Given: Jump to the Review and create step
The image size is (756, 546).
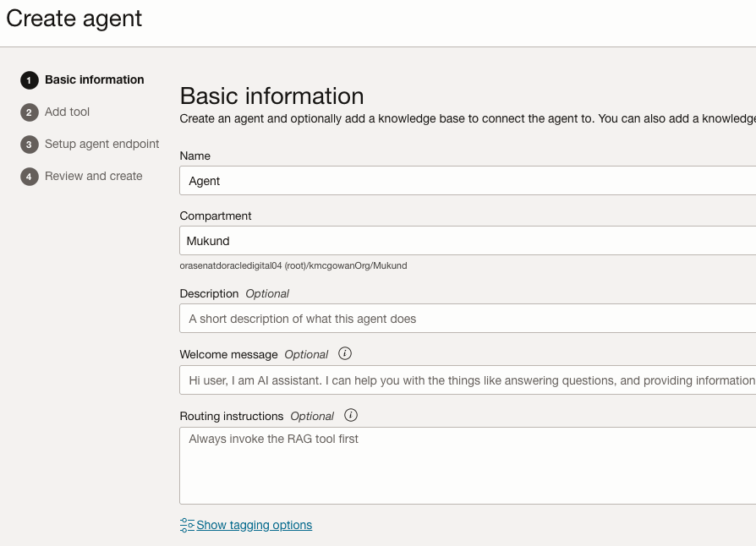Looking at the screenshot, I should tap(94, 177).
